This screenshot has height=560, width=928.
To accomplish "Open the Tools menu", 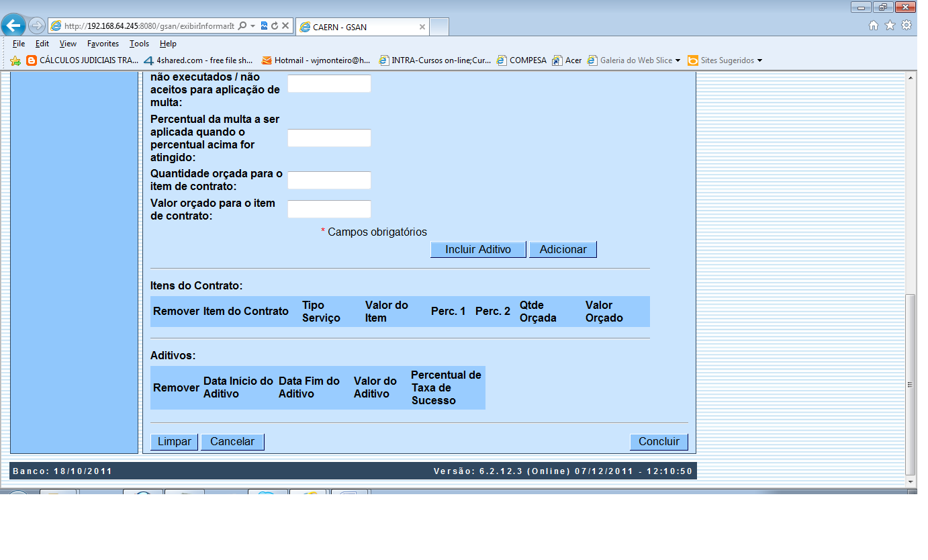I will [x=139, y=44].
